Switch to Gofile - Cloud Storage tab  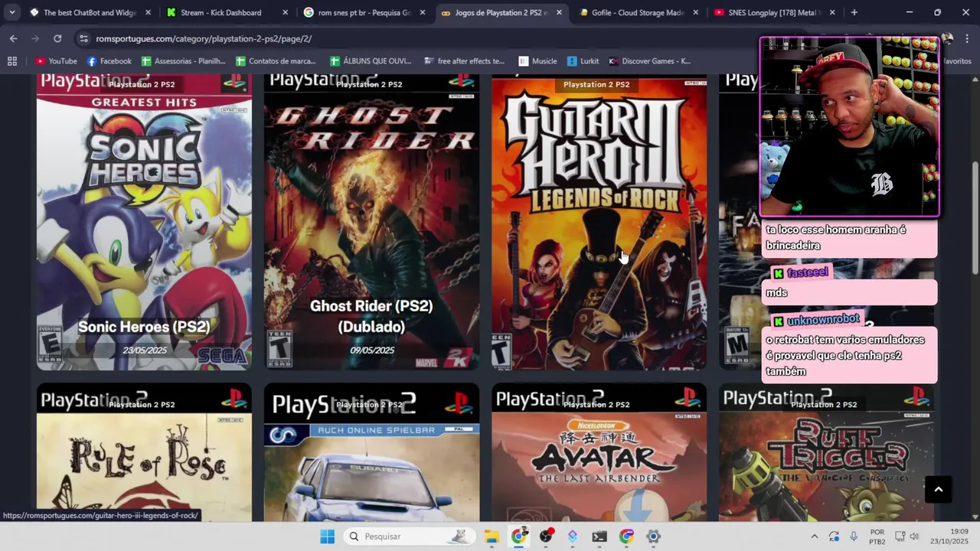pyautogui.click(x=639, y=12)
